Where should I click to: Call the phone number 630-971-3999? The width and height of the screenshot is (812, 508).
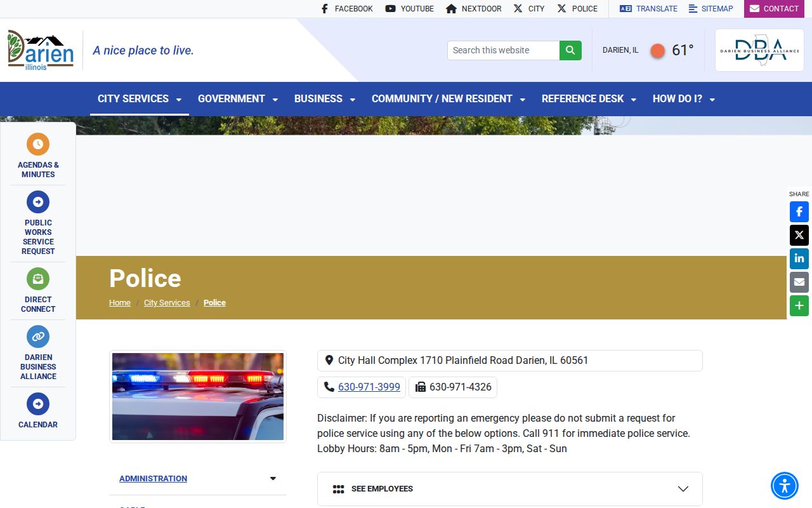369,387
